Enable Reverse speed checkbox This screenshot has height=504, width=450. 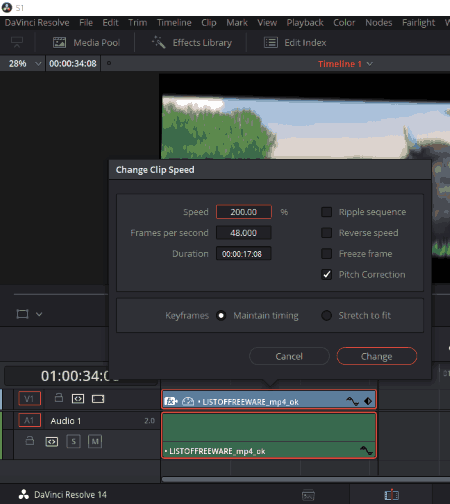coord(326,233)
